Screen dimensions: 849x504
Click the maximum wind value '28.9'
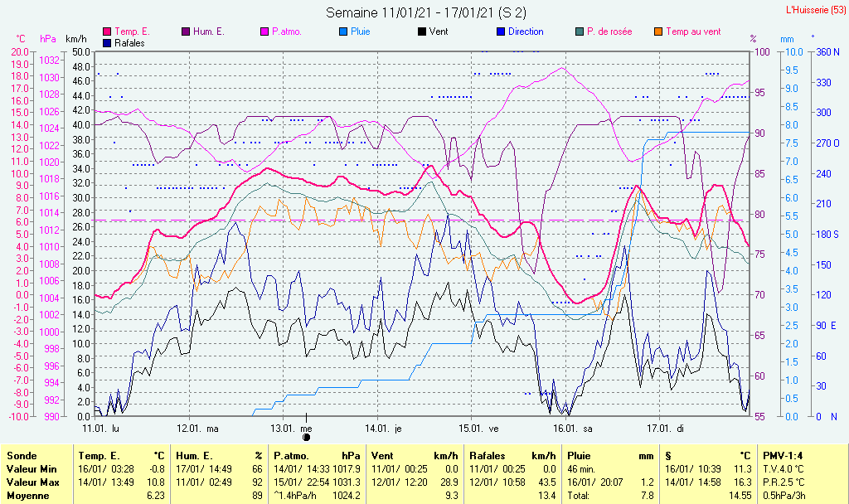click(x=449, y=482)
